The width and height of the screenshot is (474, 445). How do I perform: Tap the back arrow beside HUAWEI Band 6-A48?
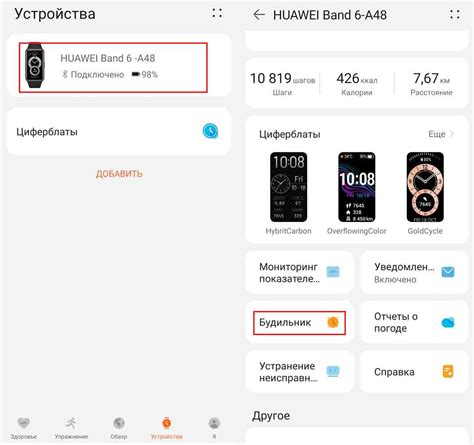pyautogui.click(x=259, y=15)
